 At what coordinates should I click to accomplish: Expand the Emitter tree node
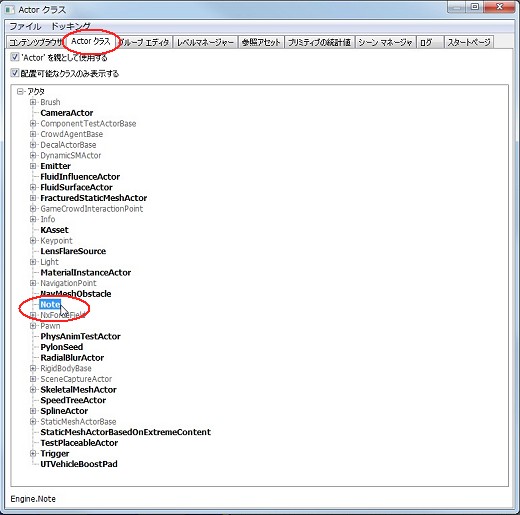33,166
